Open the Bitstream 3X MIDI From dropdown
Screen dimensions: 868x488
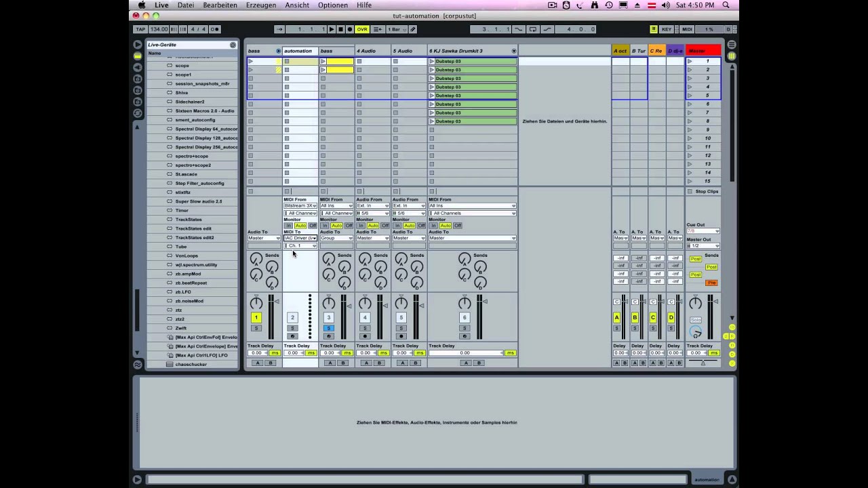pyautogui.click(x=300, y=206)
